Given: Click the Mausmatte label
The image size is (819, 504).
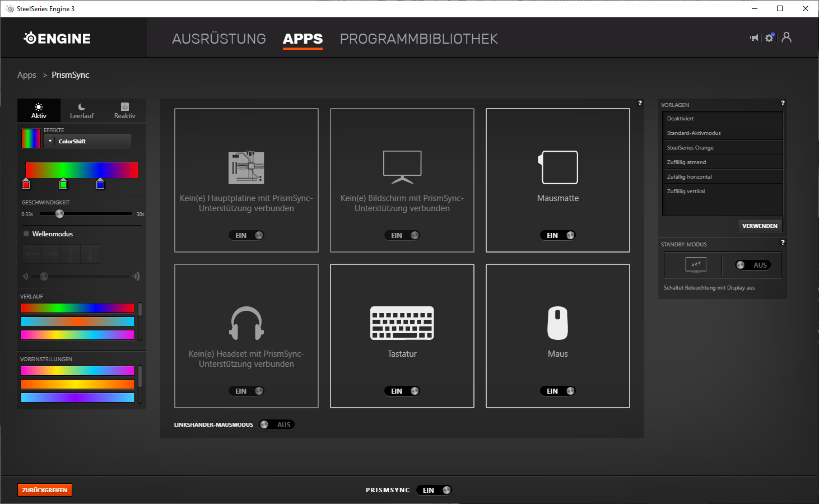Looking at the screenshot, I should pos(558,198).
